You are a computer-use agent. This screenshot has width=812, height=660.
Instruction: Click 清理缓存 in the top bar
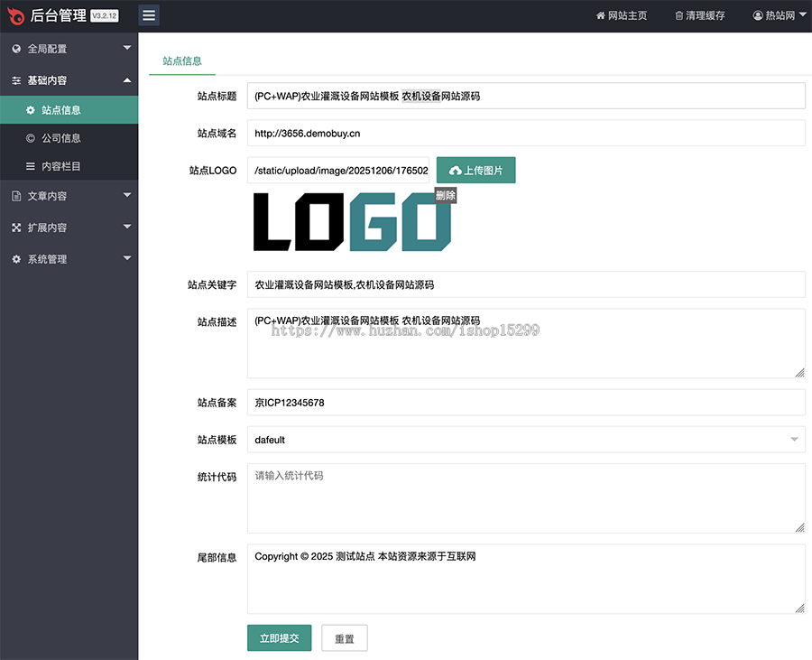699,15
